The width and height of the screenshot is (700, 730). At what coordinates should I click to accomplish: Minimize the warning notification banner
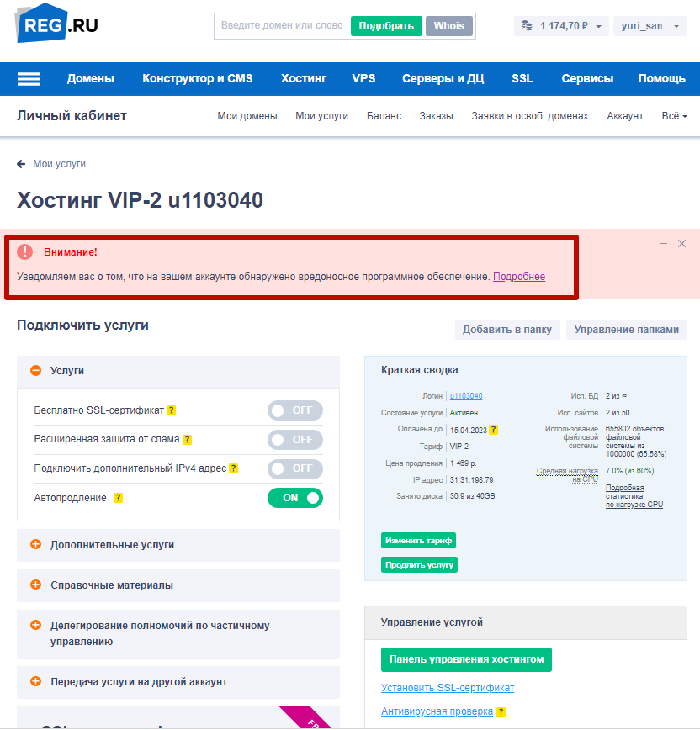pos(663,244)
